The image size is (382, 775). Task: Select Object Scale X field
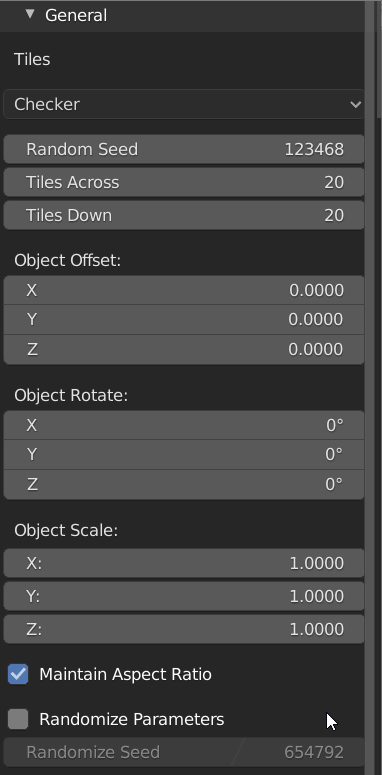(184, 563)
